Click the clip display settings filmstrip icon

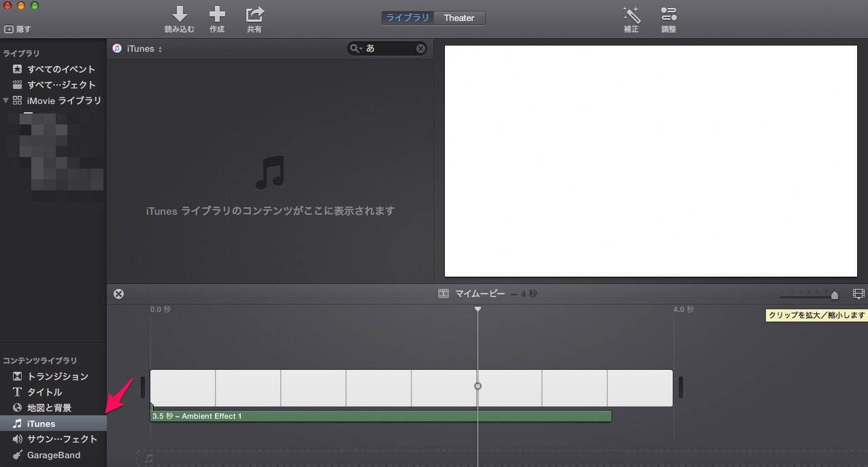[x=858, y=294]
